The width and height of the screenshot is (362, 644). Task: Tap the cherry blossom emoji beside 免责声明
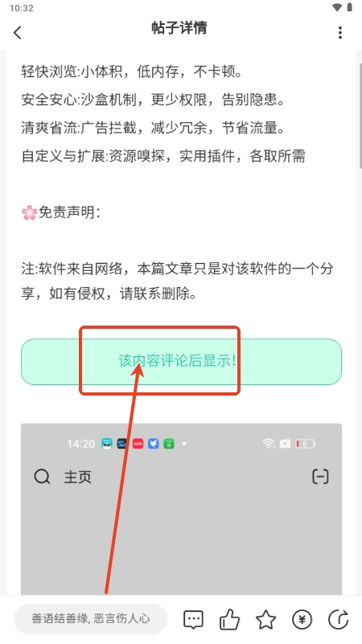(x=29, y=213)
